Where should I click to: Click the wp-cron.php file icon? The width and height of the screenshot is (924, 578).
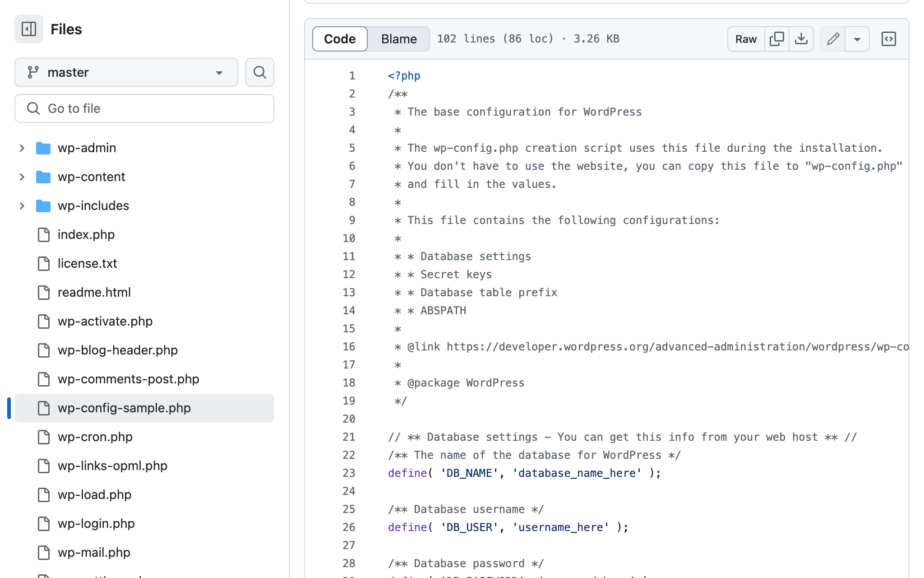pos(44,437)
